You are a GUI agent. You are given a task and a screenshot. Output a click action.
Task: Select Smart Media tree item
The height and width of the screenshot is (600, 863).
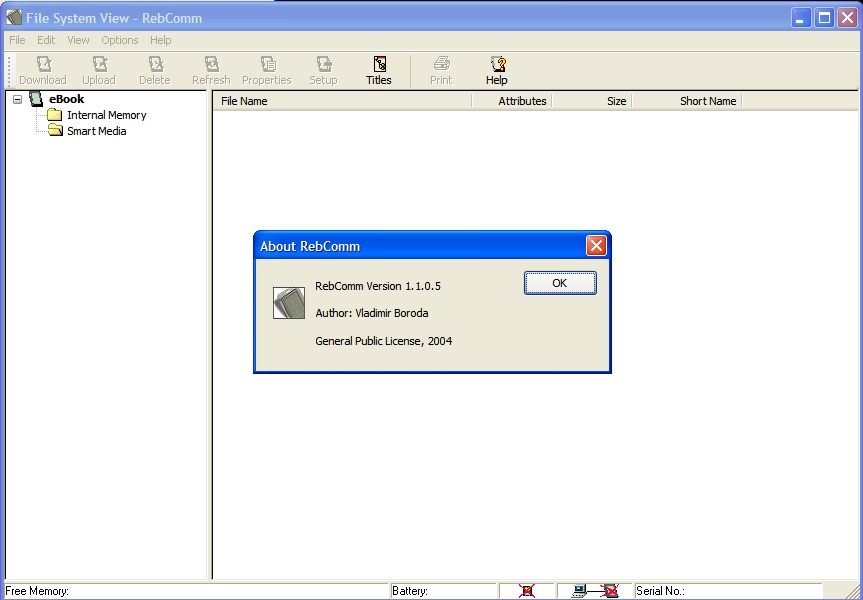(97, 131)
